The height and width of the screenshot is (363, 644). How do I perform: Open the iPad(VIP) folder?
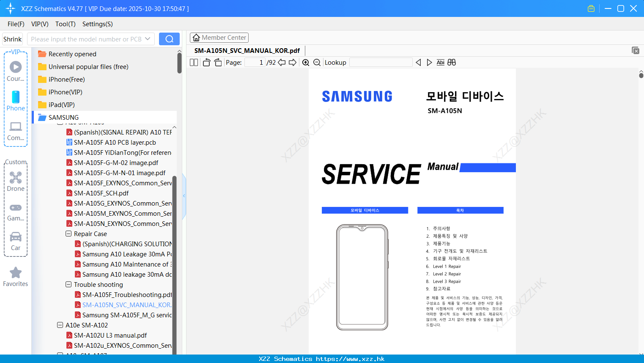point(61,104)
